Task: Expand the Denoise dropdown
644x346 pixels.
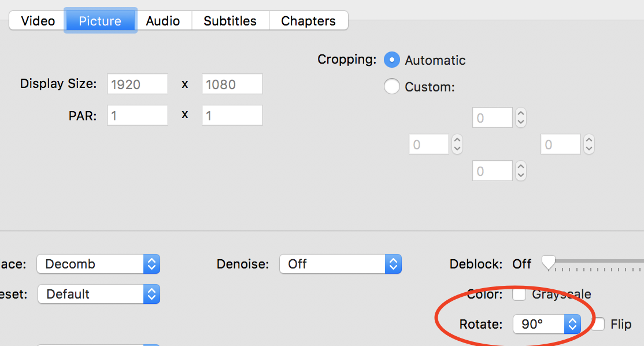Action: 340,264
